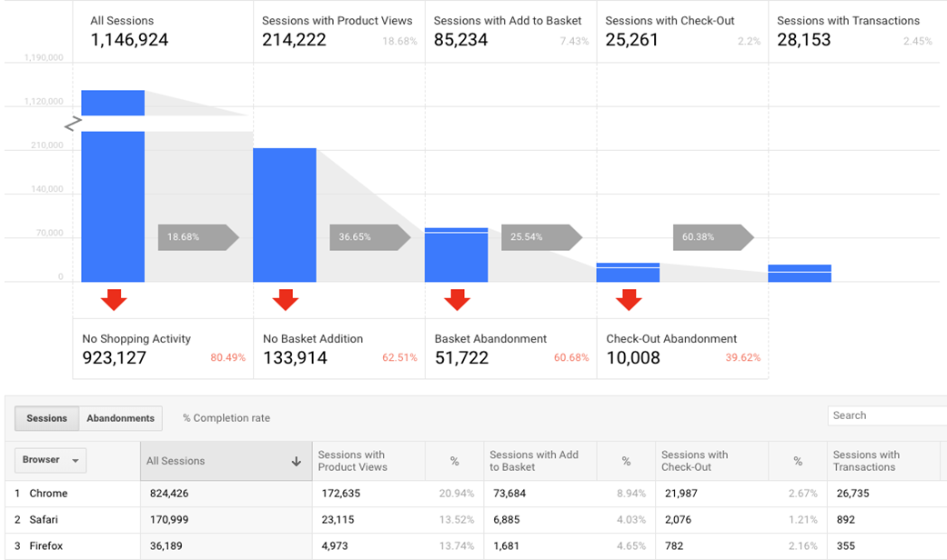Click Chrome's All Sessions value 824,426
The height and width of the screenshot is (560, 947).
click(169, 494)
